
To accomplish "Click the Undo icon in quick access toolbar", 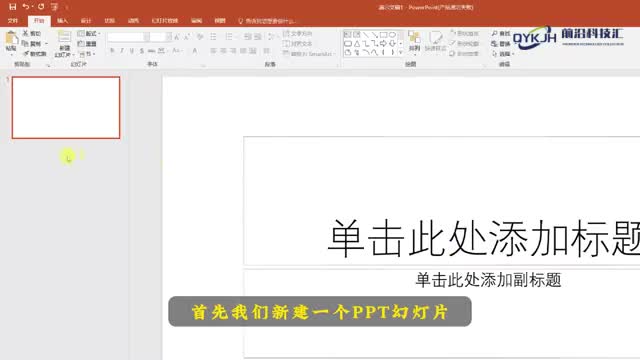I will point(26,7).
